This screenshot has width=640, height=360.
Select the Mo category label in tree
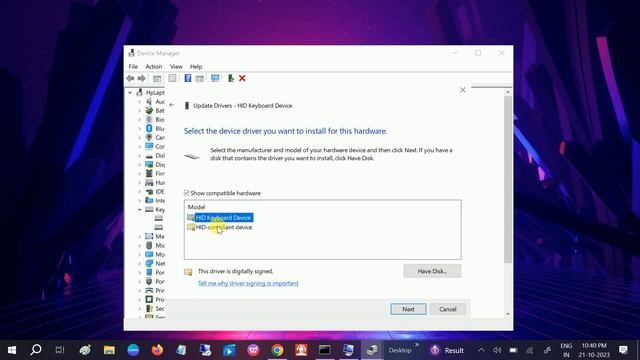(160, 254)
